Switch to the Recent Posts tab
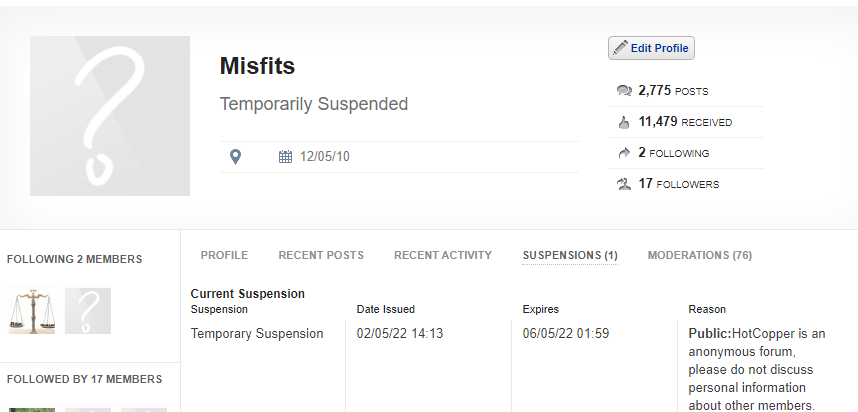The image size is (858, 412). tap(321, 256)
